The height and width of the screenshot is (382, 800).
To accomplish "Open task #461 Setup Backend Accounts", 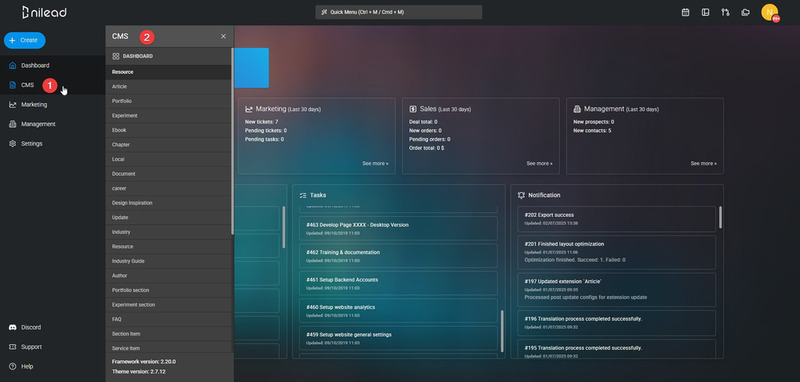I will pyautogui.click(x=398, y=283).
